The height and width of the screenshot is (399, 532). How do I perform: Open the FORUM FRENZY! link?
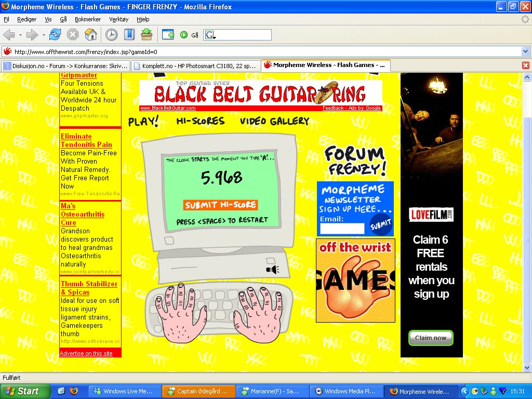coord(355,161)
